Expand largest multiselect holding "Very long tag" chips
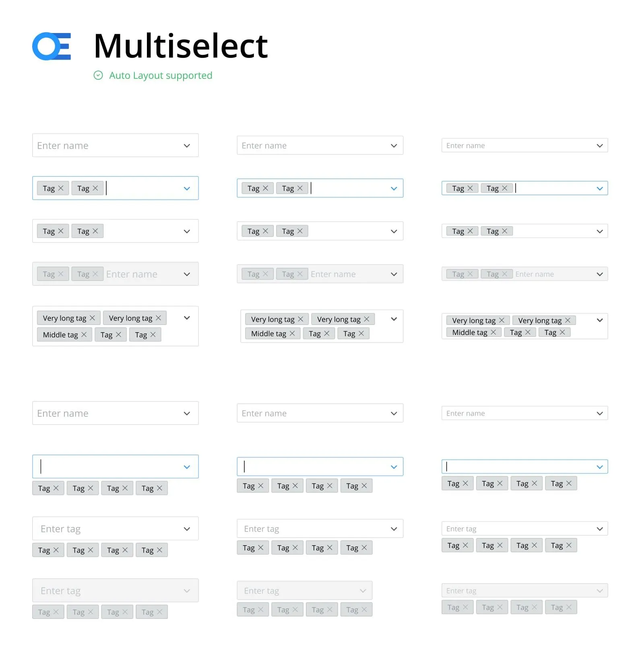 187,318
